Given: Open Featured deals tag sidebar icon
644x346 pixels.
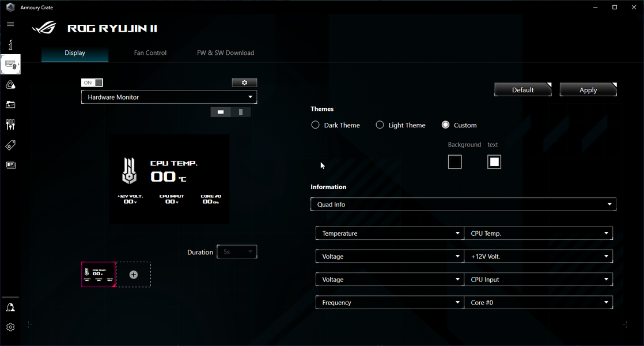Looking at the screenshot, I should (x=10, y=145).
